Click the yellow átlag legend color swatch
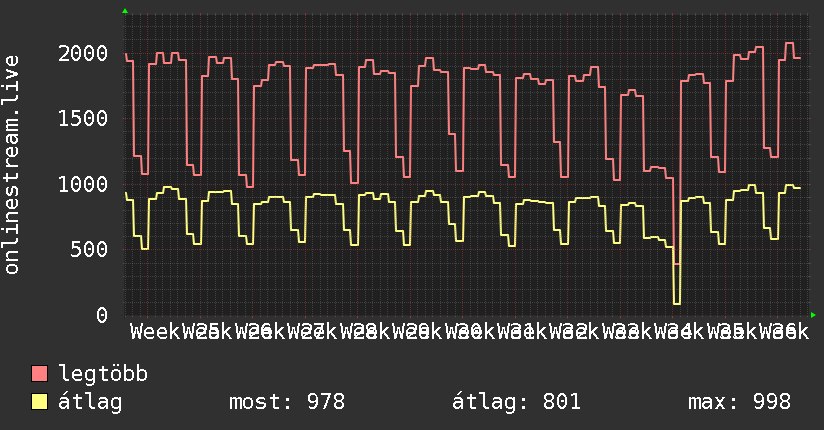 click(x=39, y=402)
